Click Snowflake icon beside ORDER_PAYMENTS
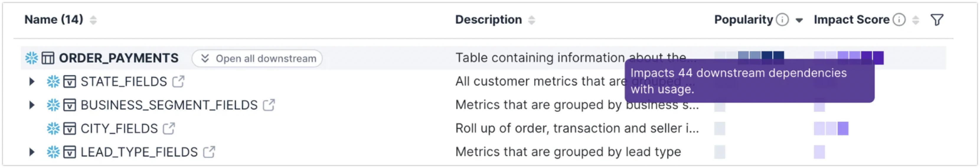This screenshot has width=980, height=168. click(32, 58)
